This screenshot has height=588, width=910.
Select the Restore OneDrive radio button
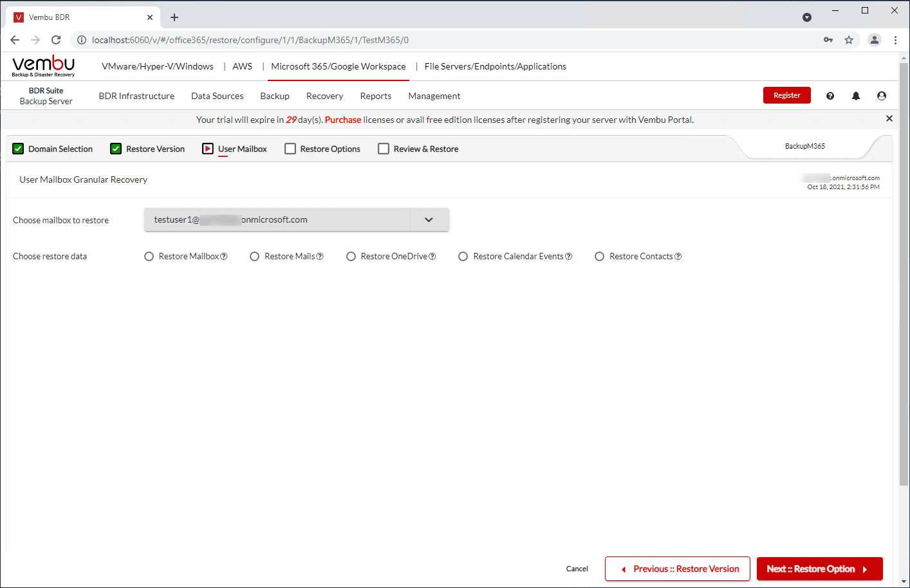(x=351, y=257)
